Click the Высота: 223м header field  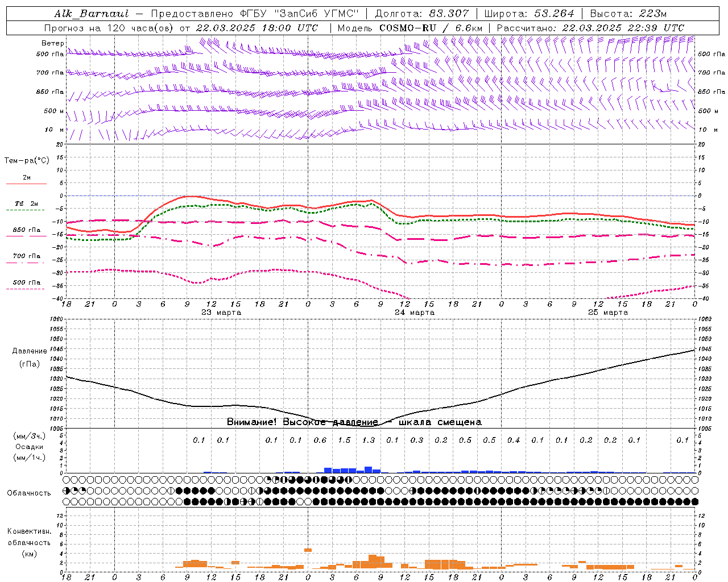point(628,14)
